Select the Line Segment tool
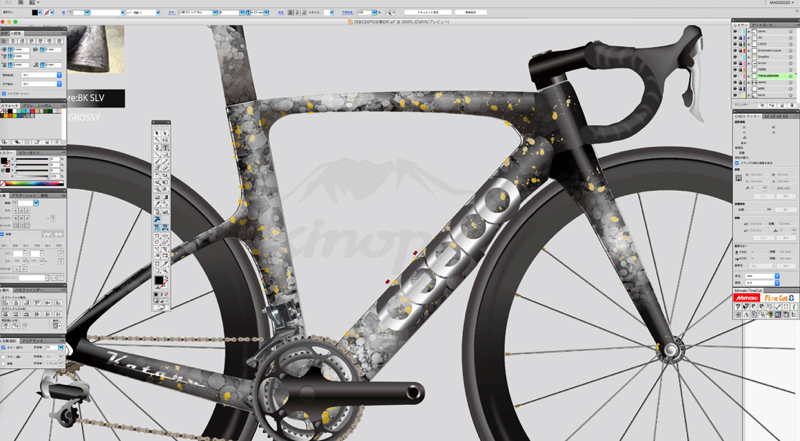800x441 pixels. coord(157,155)
